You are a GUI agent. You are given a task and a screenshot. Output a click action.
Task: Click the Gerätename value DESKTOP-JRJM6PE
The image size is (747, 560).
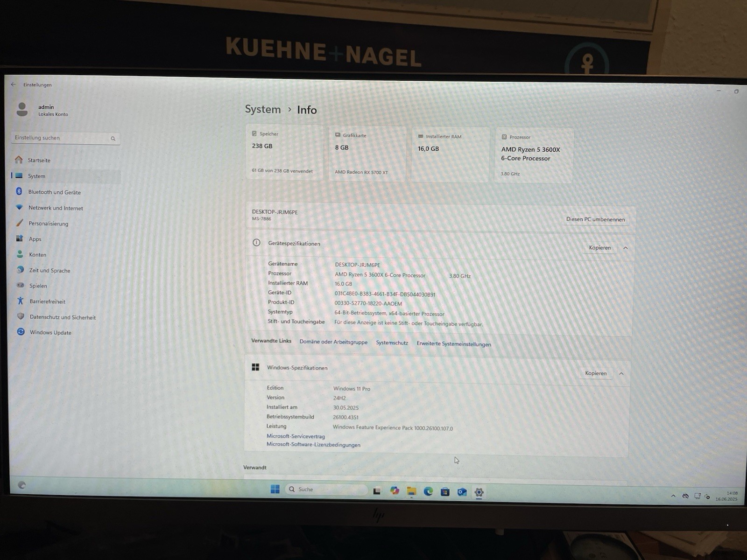(x=357, y=265)
